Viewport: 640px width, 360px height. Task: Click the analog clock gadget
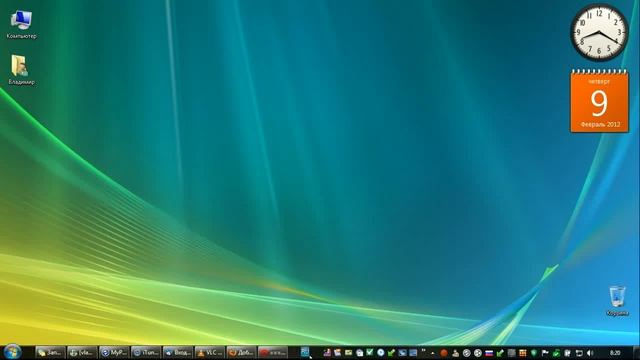tap(599, 32)
